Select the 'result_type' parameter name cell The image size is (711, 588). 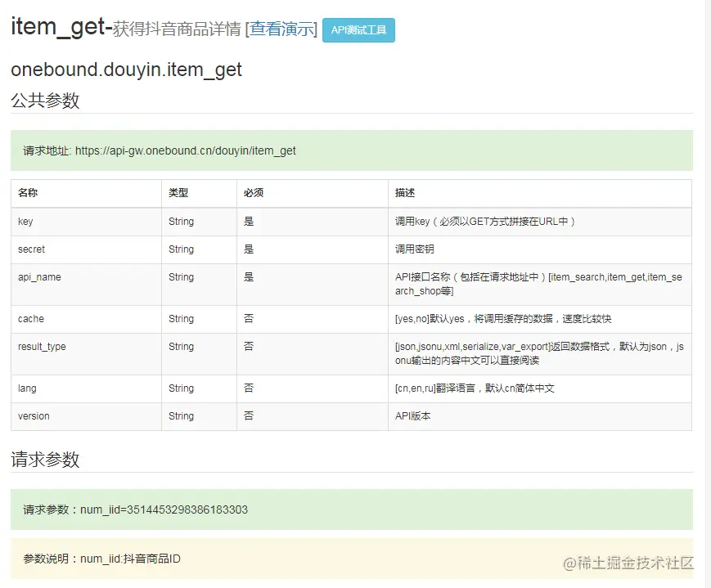(x=86, y=353)
